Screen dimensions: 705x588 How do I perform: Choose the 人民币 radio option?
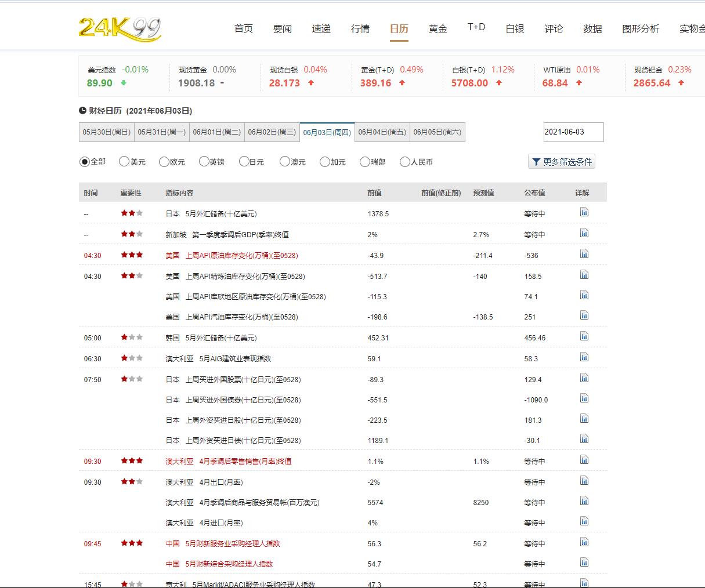coord(405,162)
